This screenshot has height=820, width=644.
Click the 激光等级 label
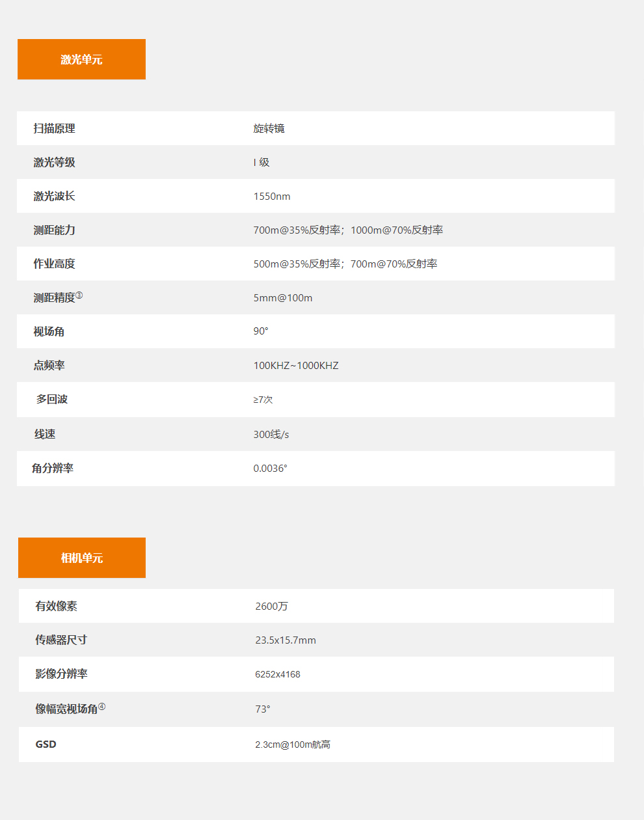[x=55, y=163]
